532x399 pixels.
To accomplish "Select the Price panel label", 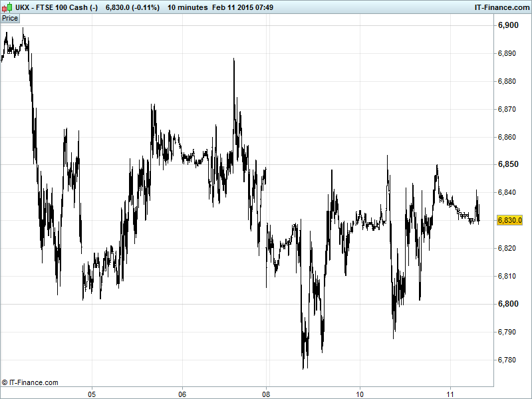I will click(x=10, y=19).
